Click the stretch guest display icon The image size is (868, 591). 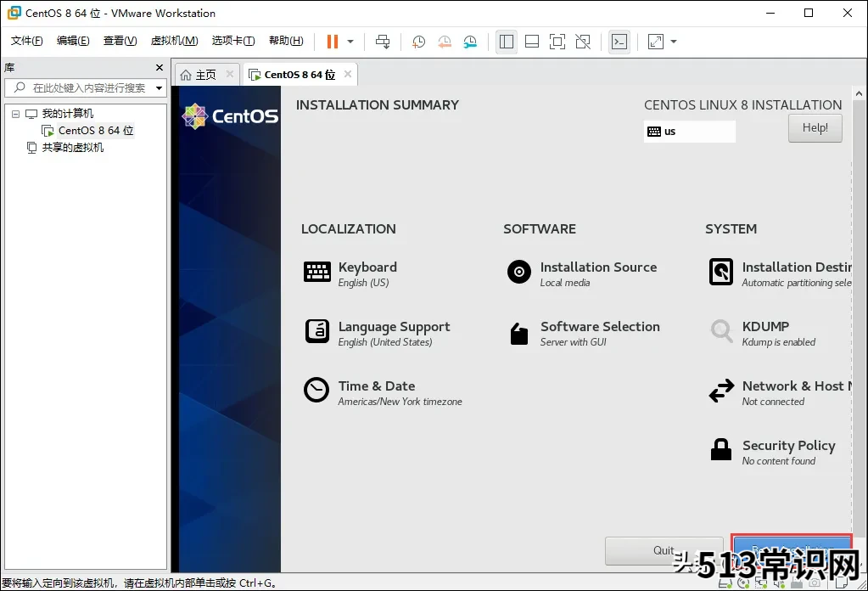(x=655, y=42)
